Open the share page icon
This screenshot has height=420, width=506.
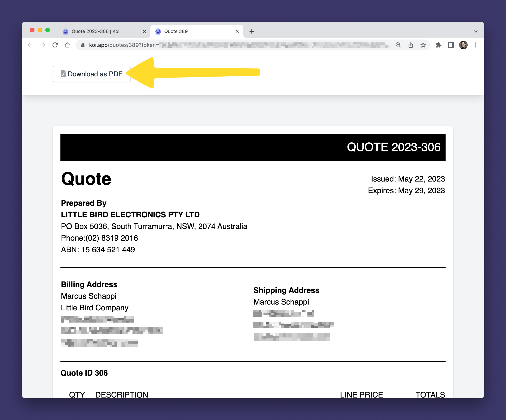pos(410,45)
